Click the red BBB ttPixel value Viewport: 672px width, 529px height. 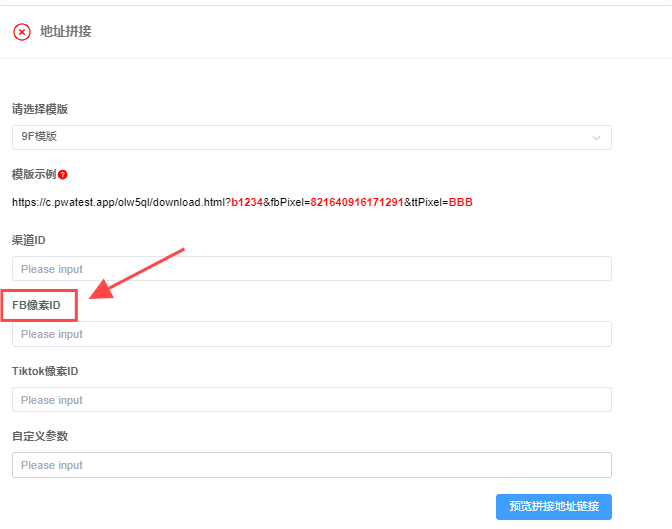(x=460, y=202)
